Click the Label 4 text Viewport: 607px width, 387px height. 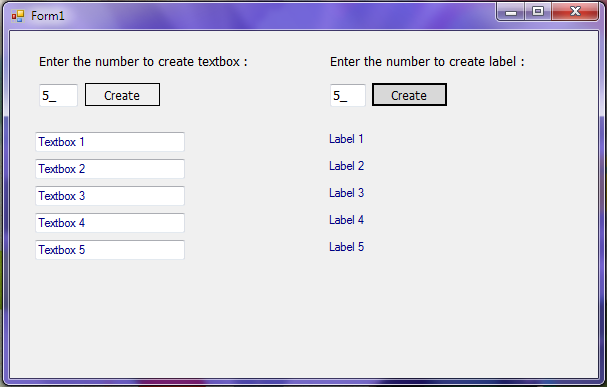346,220
